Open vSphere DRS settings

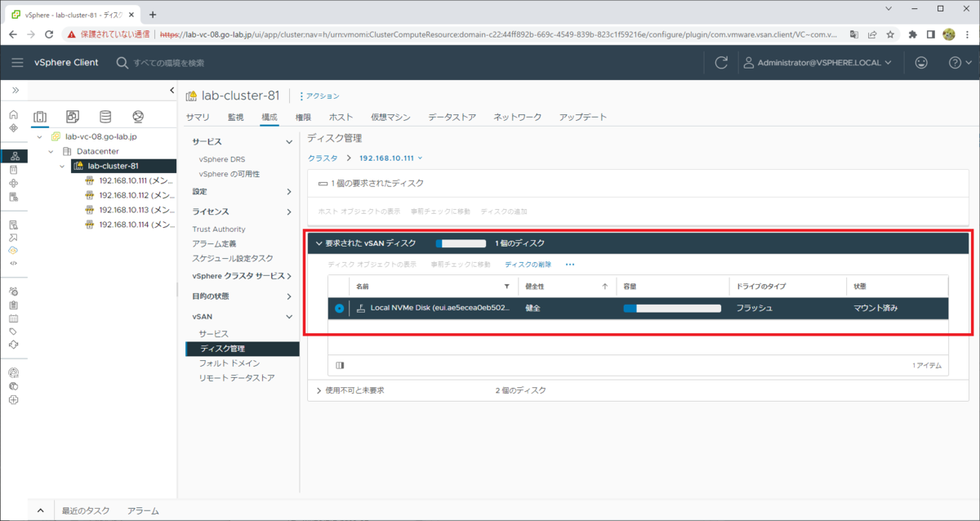pos(222,159)
